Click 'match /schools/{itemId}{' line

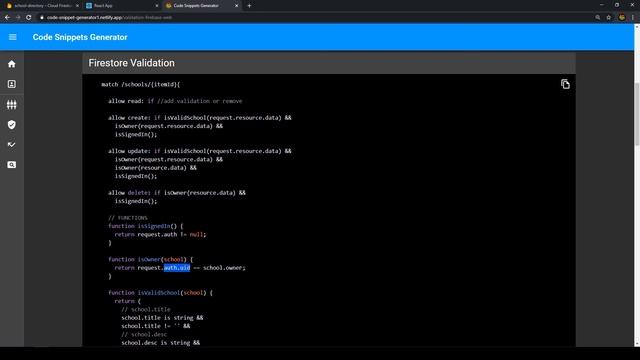(140, 84)
